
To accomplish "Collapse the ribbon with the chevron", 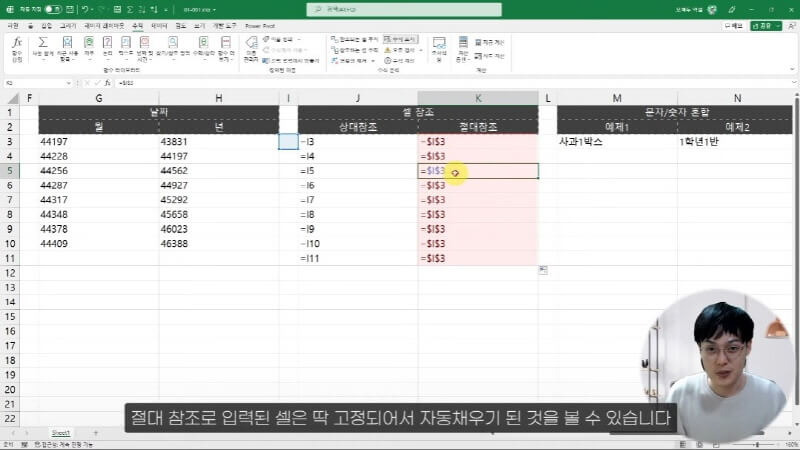I will click(792, 69).
